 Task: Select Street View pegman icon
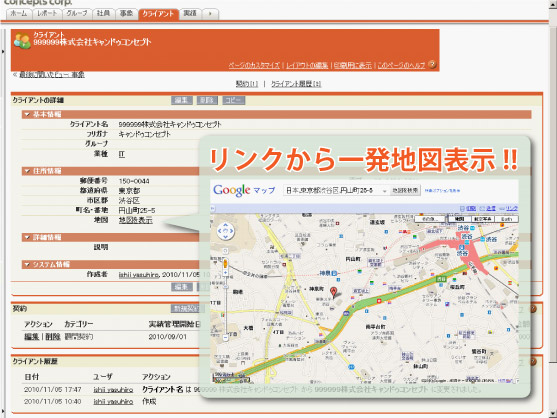(x=225, y=264)
